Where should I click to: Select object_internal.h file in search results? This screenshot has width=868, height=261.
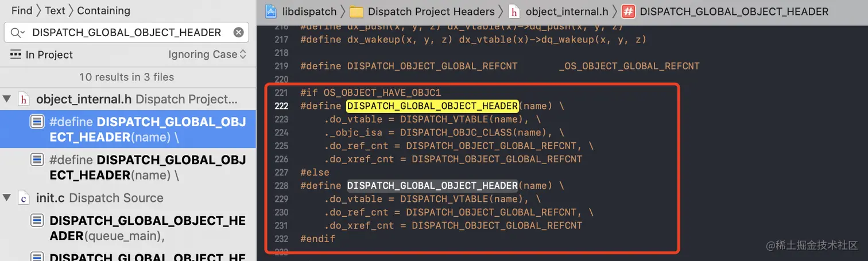(x=128, y=99)
